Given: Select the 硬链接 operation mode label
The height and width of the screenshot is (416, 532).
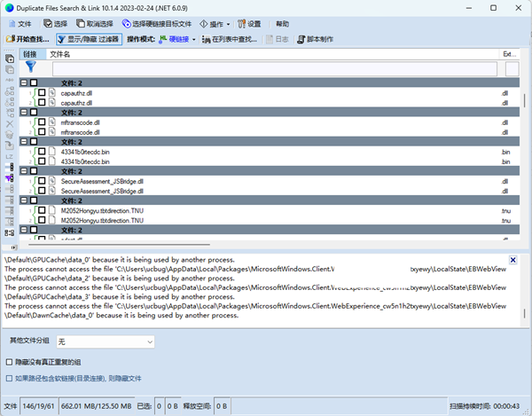Looking at the screenshot, I should tap(179, 39).
